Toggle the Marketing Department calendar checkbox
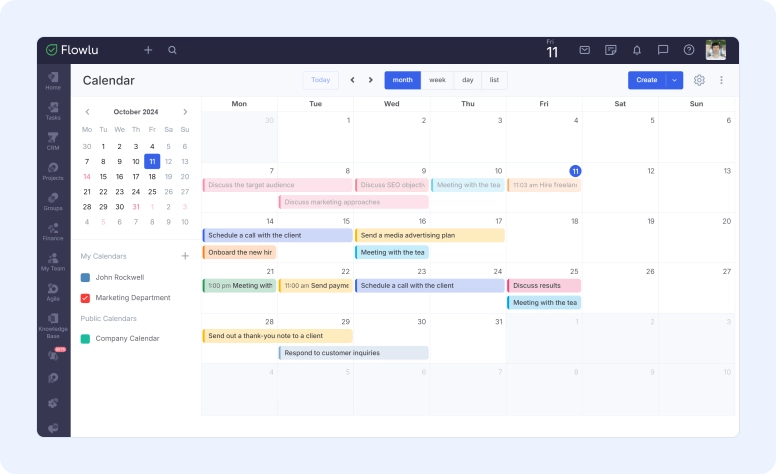776x474 pixels. pos(85,298)
